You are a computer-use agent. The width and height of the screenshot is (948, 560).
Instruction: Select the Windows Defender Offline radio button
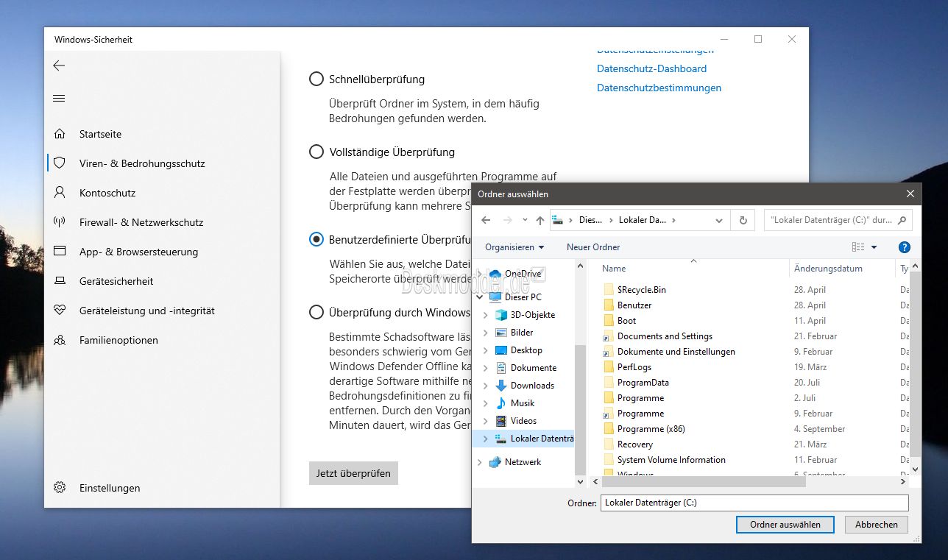tap(316, 312)
